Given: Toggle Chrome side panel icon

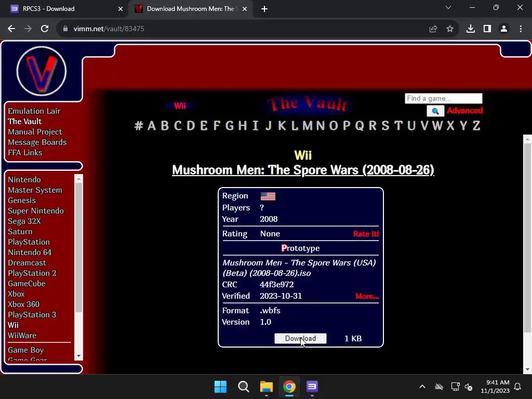Looking at the screenshot, I should [487, 29].
